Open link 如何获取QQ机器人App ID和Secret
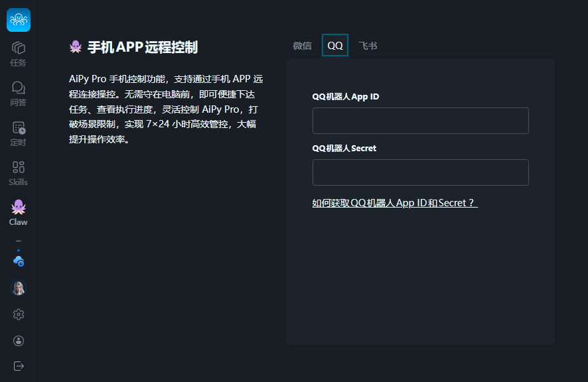This screenshot has width=588, height=382. [395, 203]
